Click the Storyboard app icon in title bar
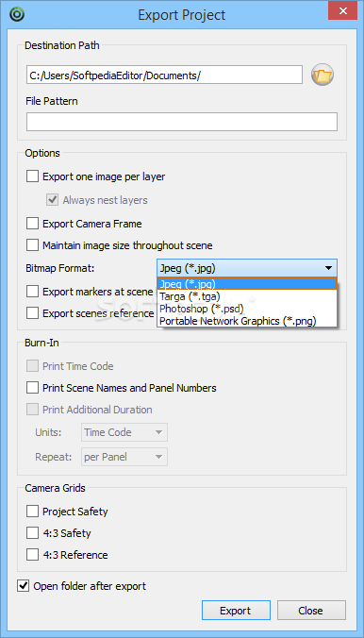Viewport: 364px width, 638px height. [x=17, y=15]
